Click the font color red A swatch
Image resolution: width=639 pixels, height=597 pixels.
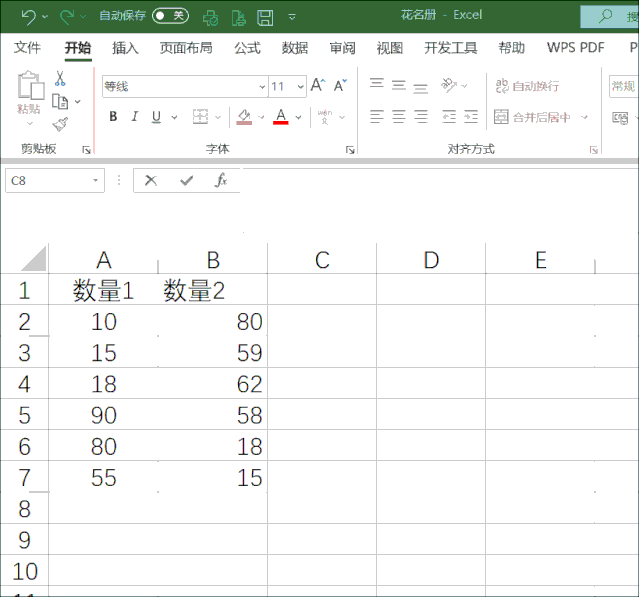coord(281,117)
